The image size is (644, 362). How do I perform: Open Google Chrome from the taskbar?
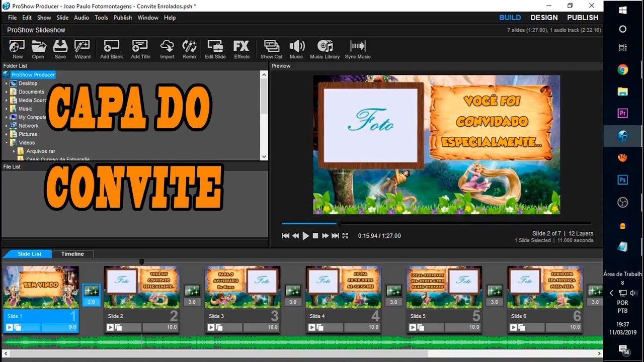(622, 70)
